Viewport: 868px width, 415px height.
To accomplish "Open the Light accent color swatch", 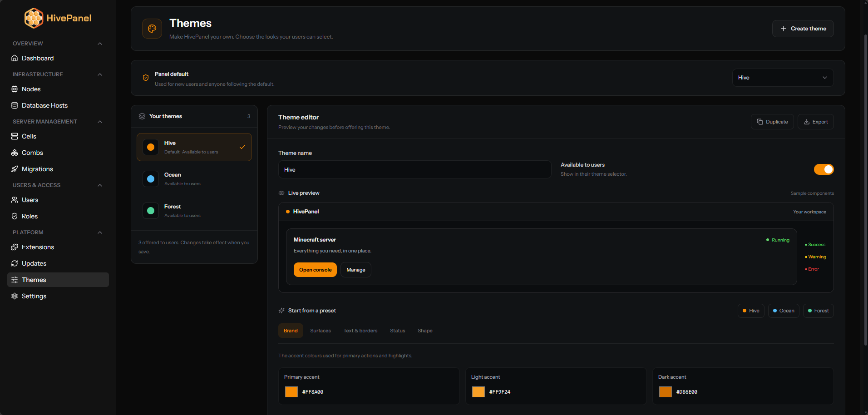I will [478, 392].
